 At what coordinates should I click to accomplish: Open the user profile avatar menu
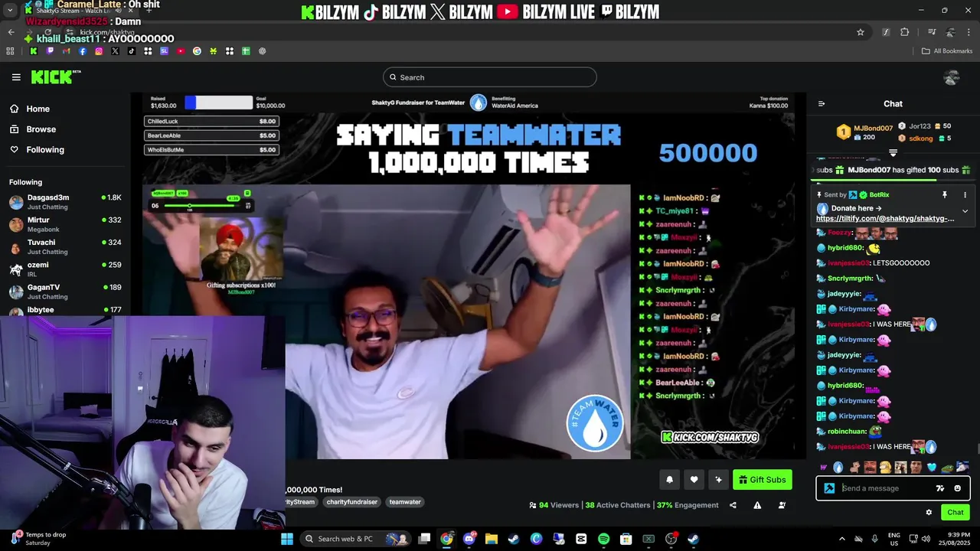coord(952,77)
